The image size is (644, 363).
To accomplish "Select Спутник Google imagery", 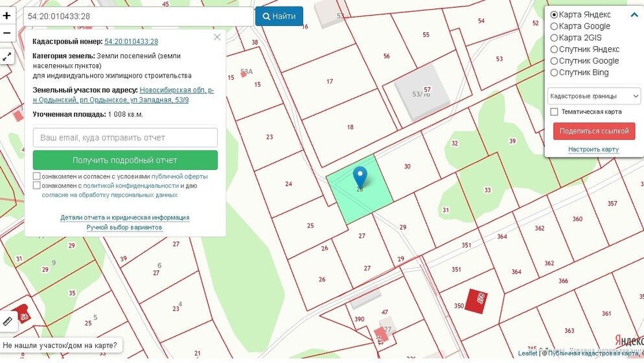I will point(554,61).
